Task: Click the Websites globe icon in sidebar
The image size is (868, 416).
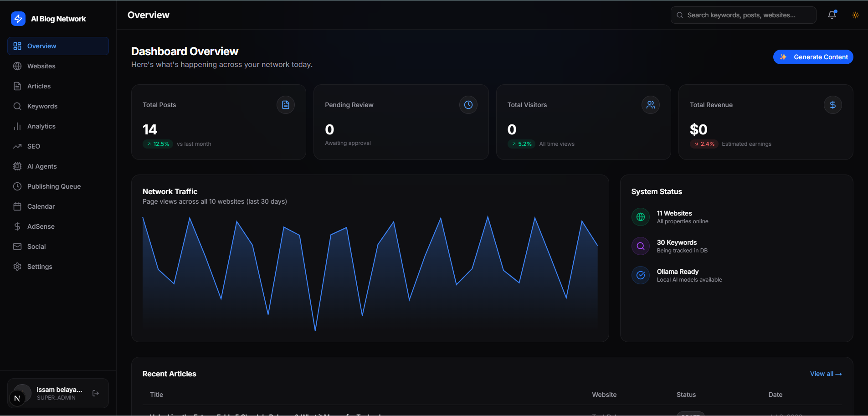Action: click(17, 66)
